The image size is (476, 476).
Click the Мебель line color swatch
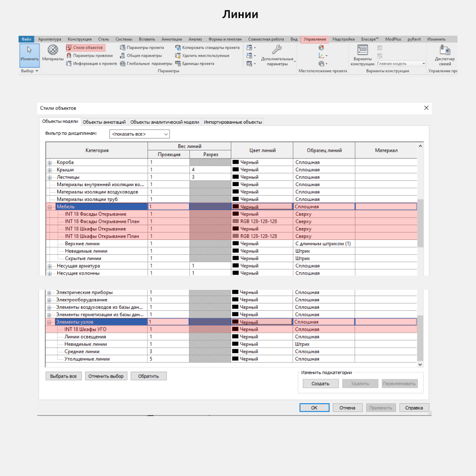(x=236, y=207)
